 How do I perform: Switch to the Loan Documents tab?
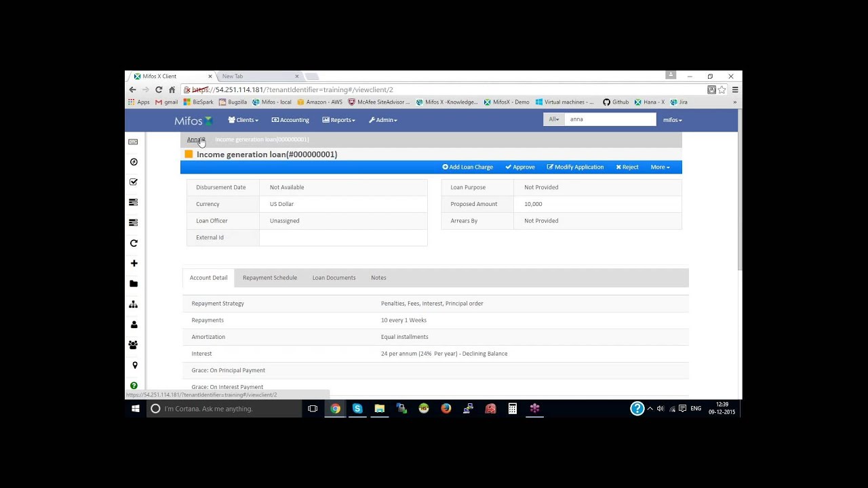pyautogui.click(x=334, y=278)
